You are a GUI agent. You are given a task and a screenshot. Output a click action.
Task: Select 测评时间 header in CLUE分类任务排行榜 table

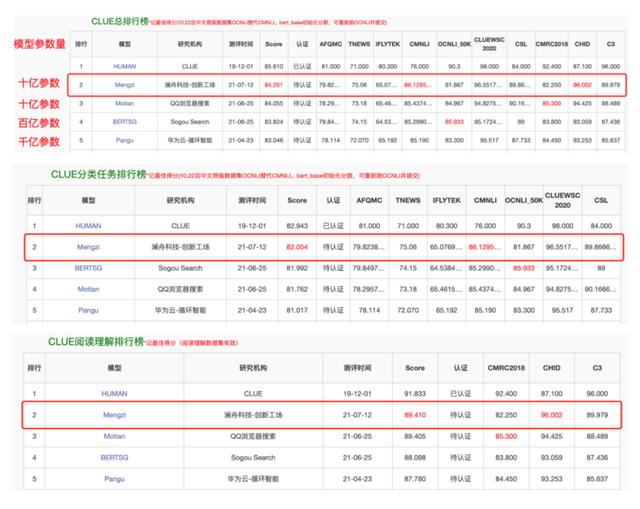252,200
